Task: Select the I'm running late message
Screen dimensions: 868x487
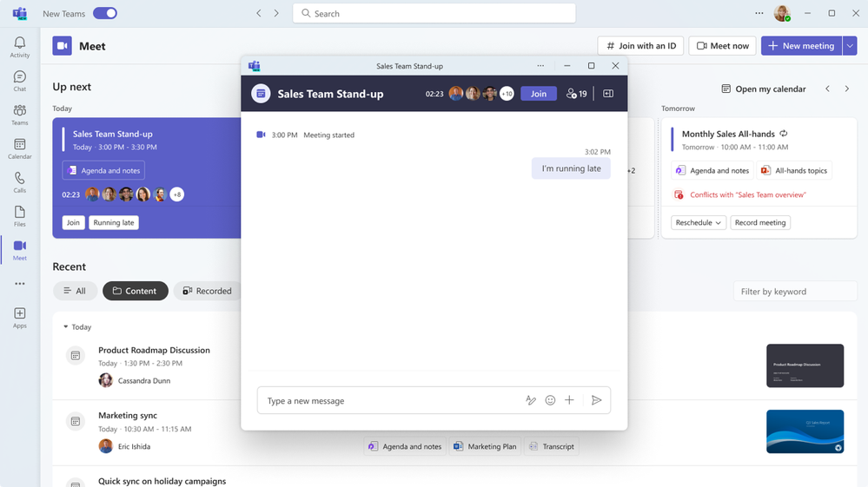Action: pyautogui.click(x=571, y=168)
